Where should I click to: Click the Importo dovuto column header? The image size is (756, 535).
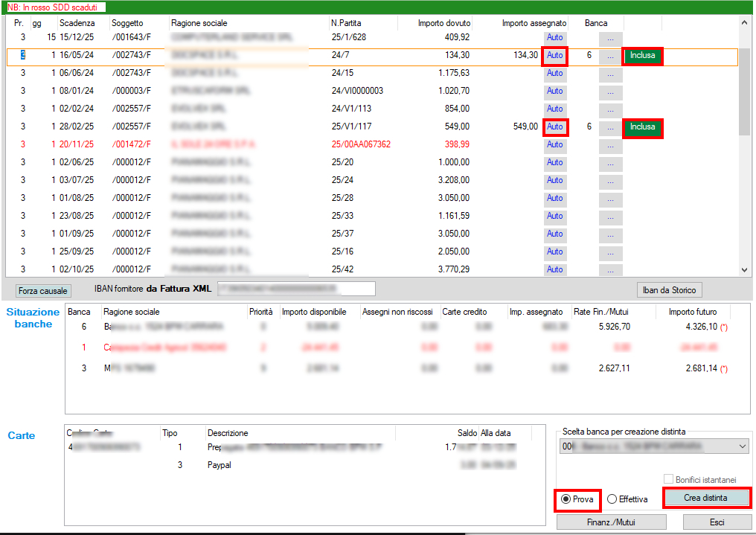(x=443, y=23)
